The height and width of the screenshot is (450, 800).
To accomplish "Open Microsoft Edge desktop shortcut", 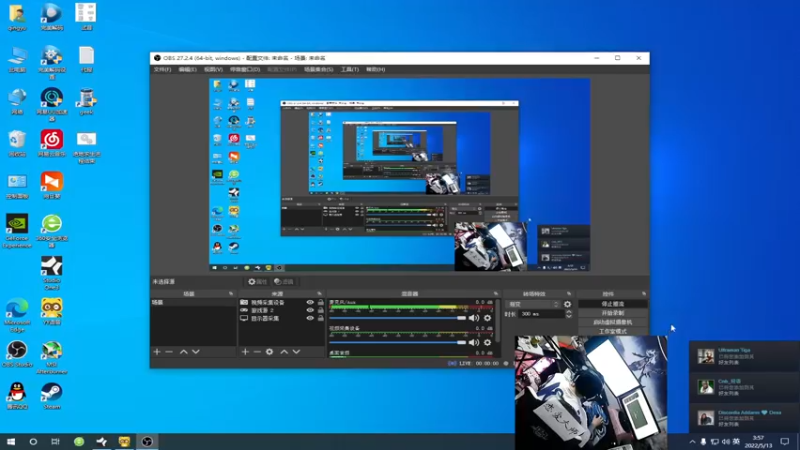I will [17, 315].
